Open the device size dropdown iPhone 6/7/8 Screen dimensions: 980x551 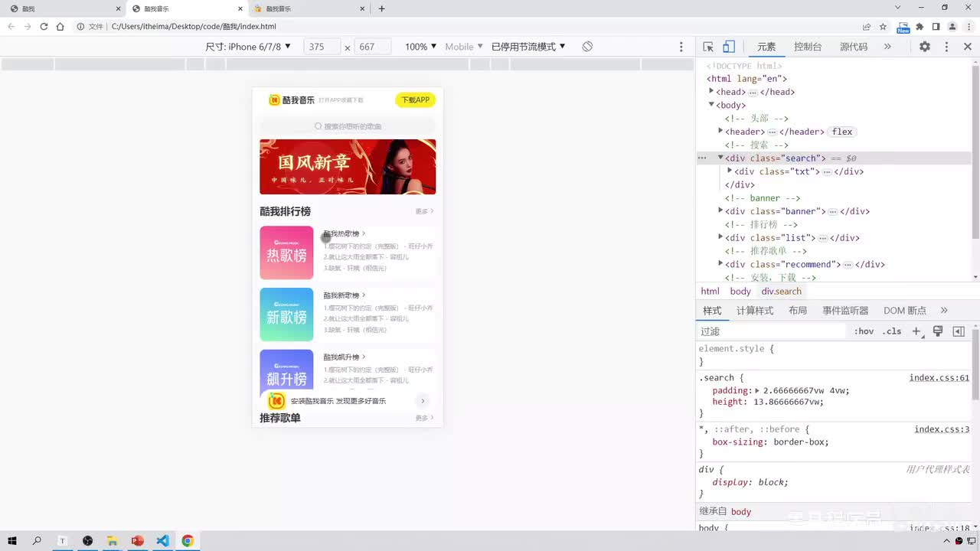coord(248,47)
